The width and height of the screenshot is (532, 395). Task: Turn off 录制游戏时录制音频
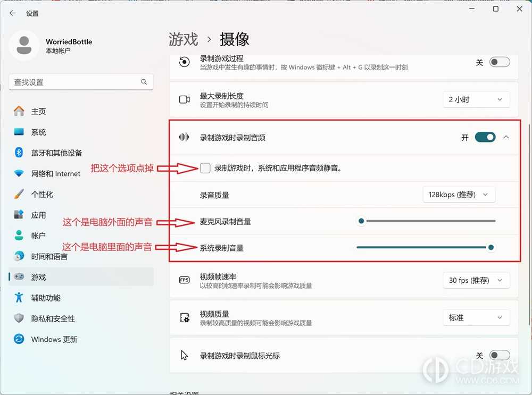(x=485, y=137)
